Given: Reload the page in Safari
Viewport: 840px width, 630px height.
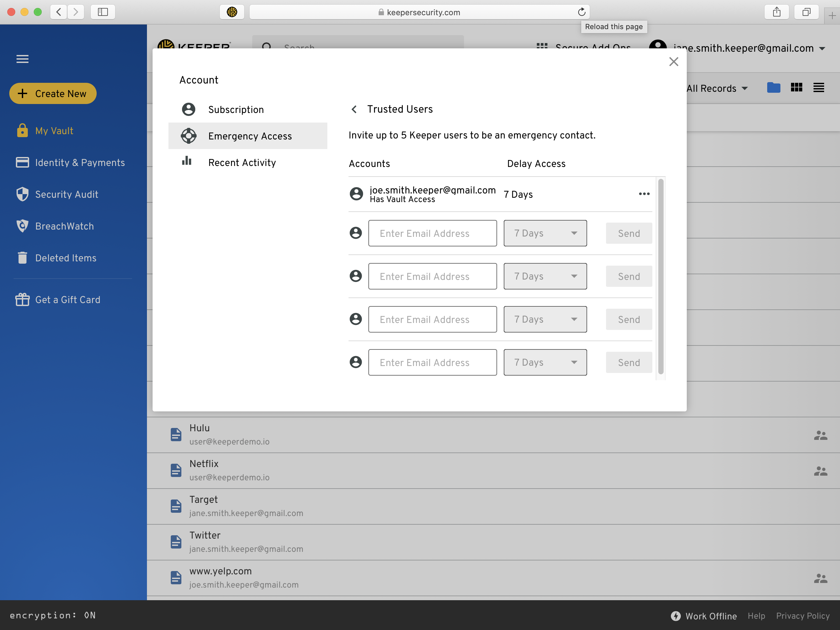Looking at the screenshot, I should [582, 12].
